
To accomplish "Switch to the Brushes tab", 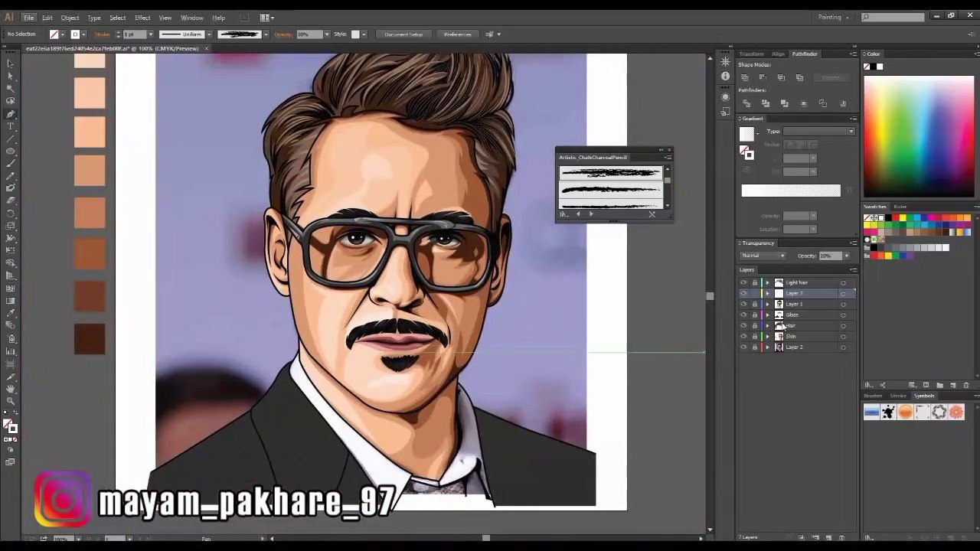I will pyautogui.click(x=873, y=396).
